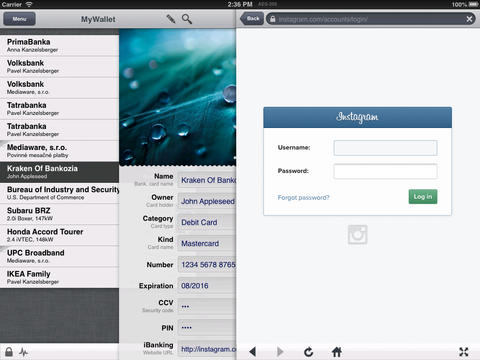Navigate forward with the right arrow icon
The image size is (480, 360).
point(280,351)
